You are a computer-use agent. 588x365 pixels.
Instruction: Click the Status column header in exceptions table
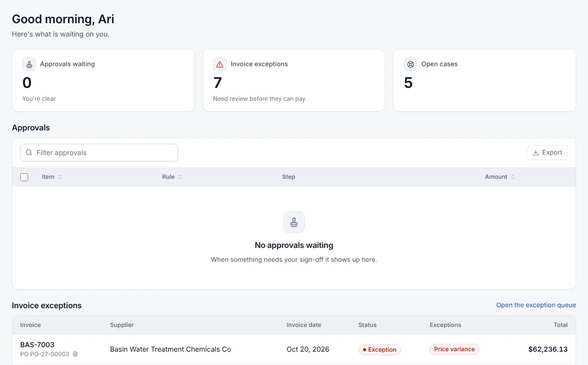[x=367, y=325]
